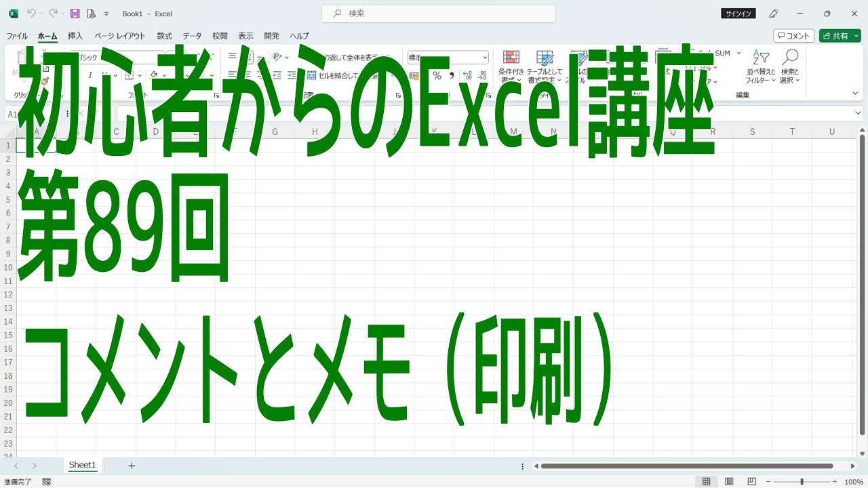Image resolution: width=868 pixels, height=488 pixels.
Task: Apply percent style format
Action: [437, 75]
